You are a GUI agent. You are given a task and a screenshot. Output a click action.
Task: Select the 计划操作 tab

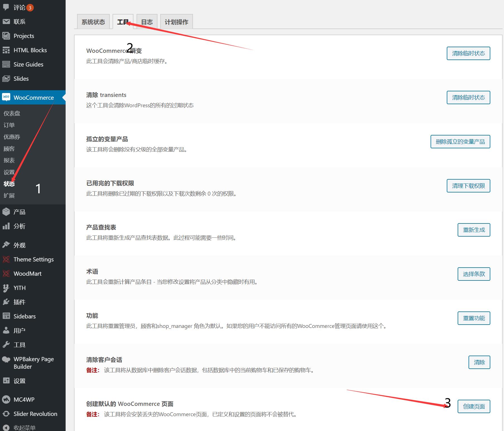click(176, 22)
